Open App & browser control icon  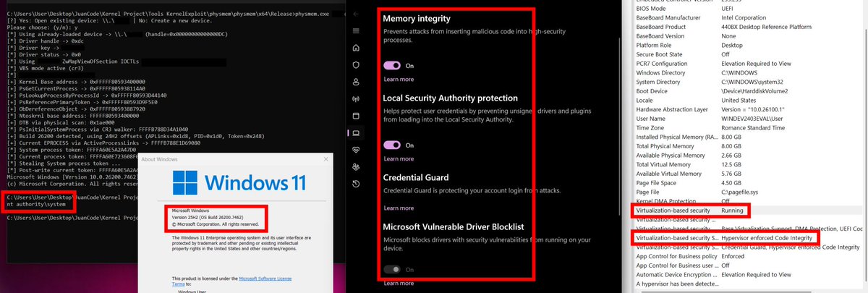(355, 116)
